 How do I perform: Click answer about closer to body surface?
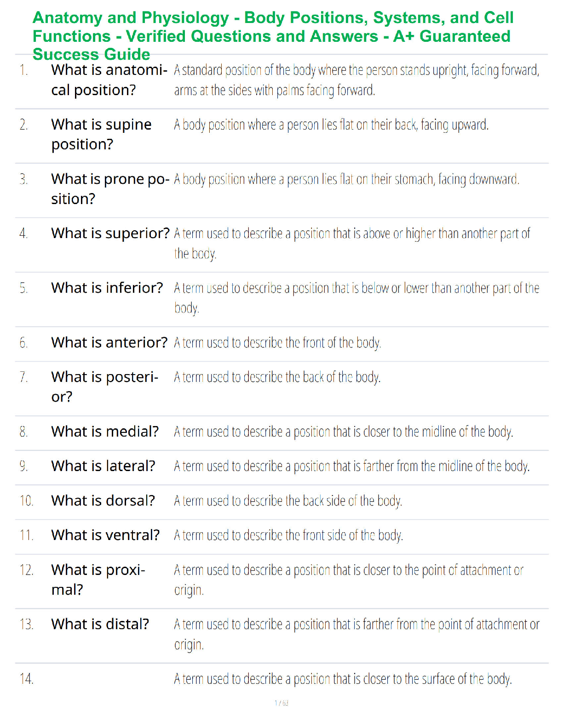(343, 679)
